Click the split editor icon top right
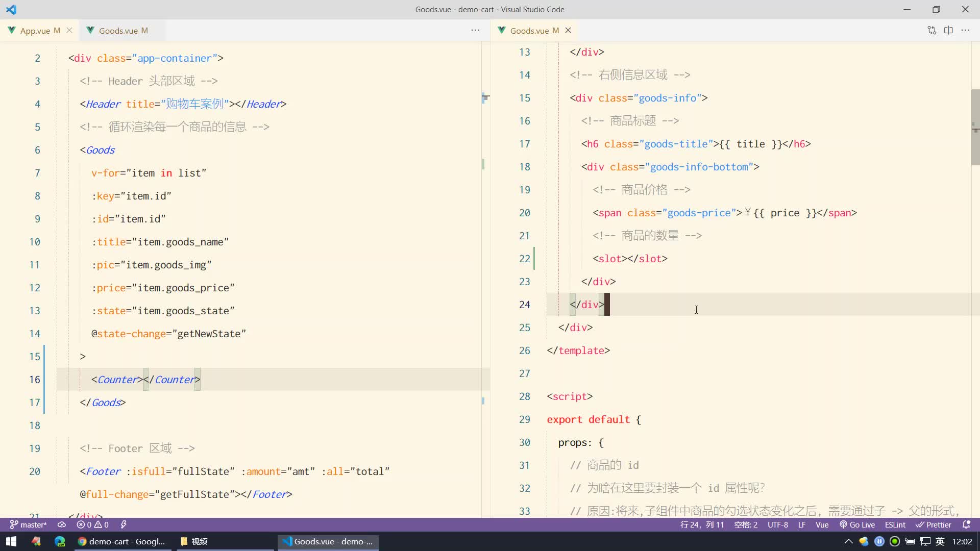The height and width of the screenshot is (551, 980). pos(949,30)
